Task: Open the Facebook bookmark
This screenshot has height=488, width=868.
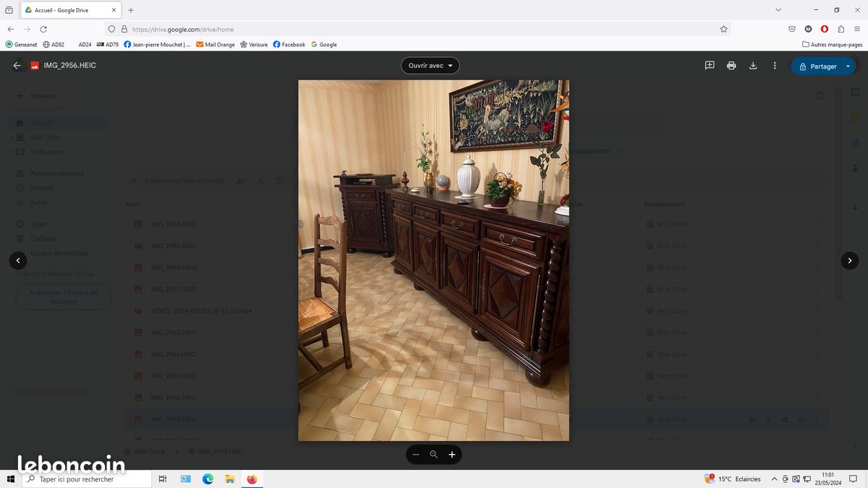Action: [x=289, y=44]
